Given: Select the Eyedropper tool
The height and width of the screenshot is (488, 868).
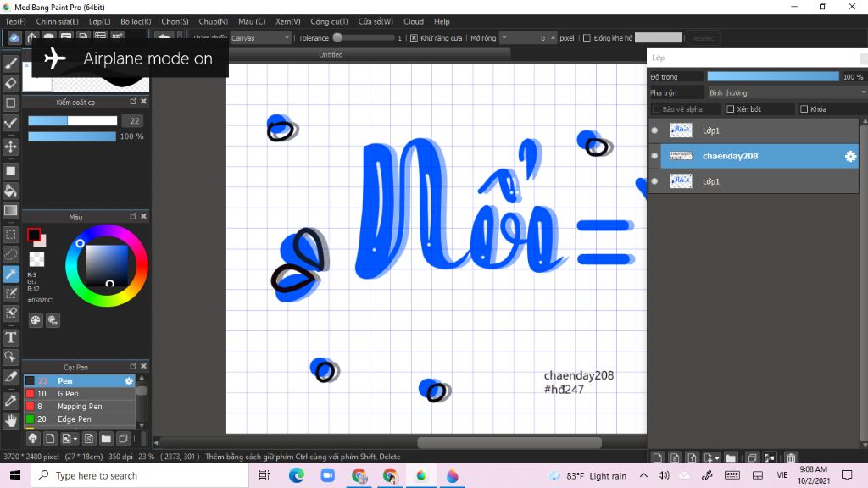Looking at the screenshot, I should pos(10,401).
